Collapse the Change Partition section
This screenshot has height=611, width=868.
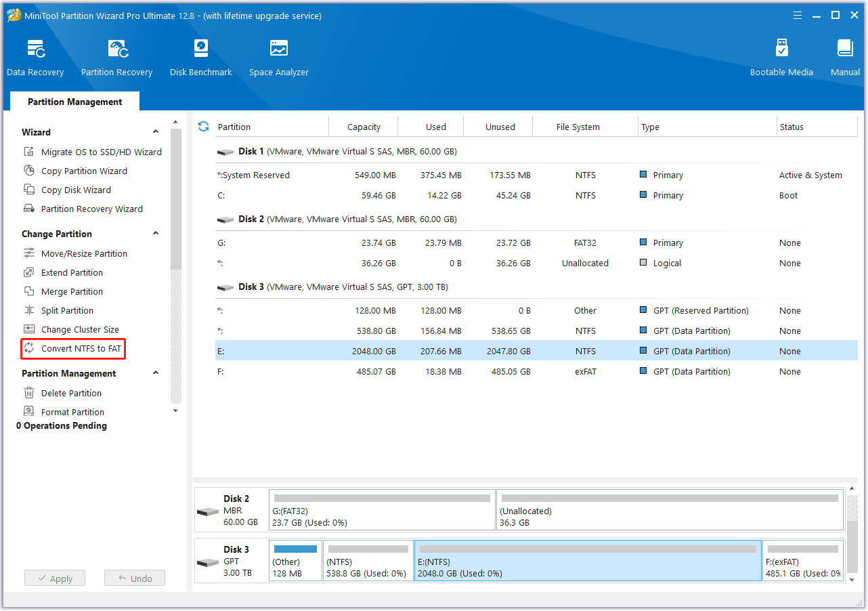[x=156, y=234]
